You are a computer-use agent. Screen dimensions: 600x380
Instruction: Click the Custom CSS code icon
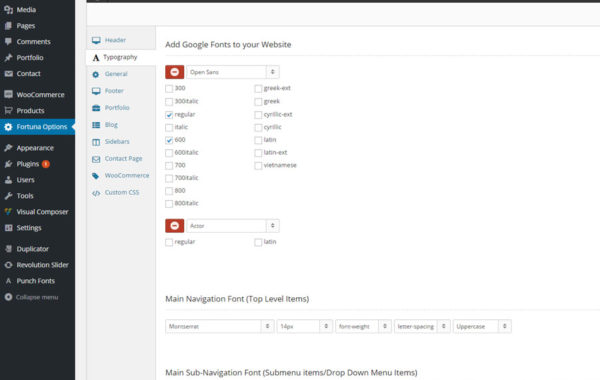[x=96, y=193]
